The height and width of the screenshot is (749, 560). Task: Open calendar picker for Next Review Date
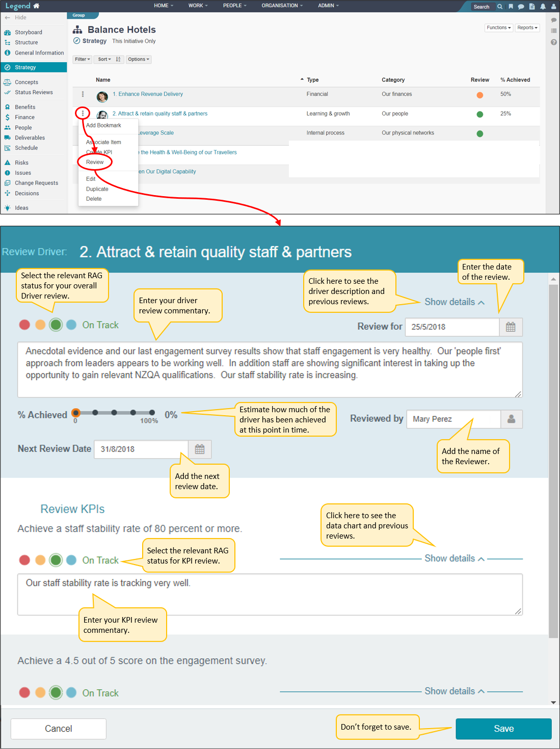[x=200, y=449]
